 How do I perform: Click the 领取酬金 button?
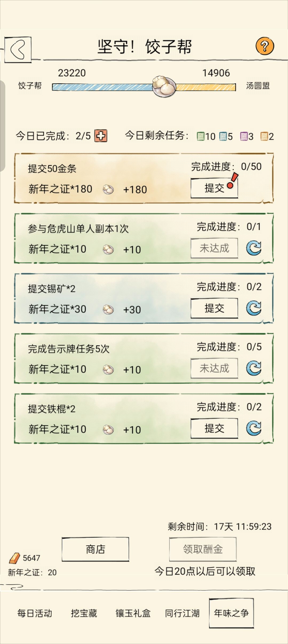[x=203, y=549]
